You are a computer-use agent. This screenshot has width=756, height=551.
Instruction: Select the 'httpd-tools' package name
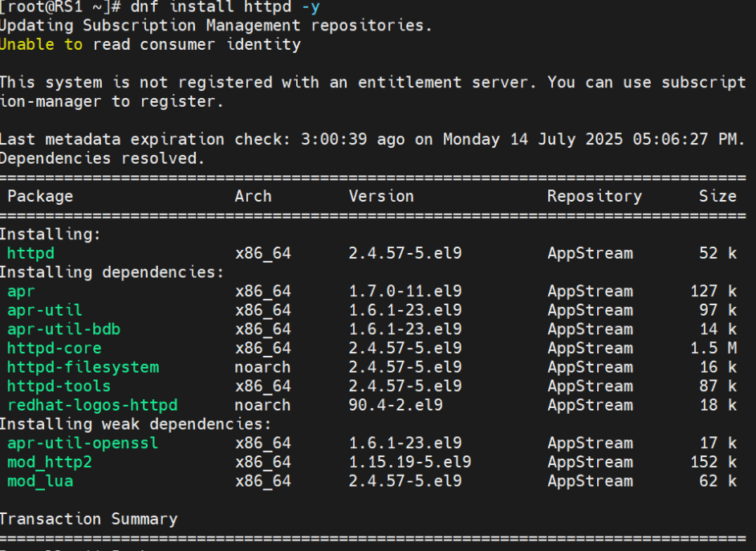59,386
